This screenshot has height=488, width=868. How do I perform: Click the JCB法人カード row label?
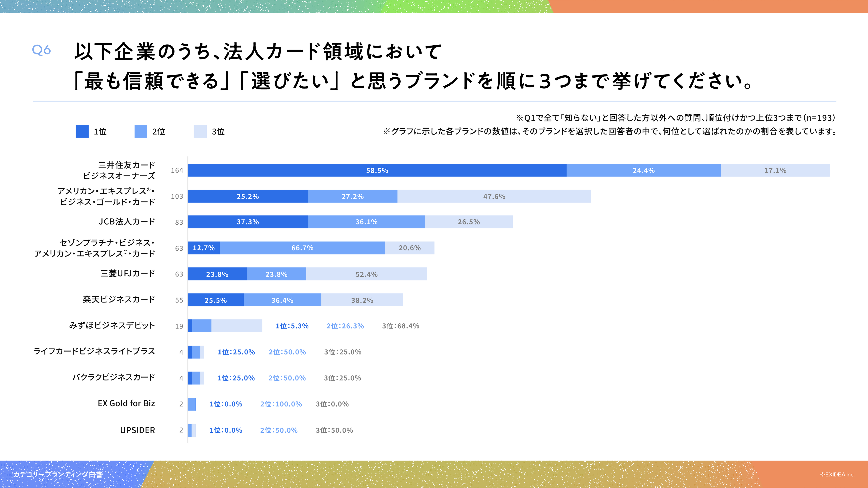coord(127,222)
